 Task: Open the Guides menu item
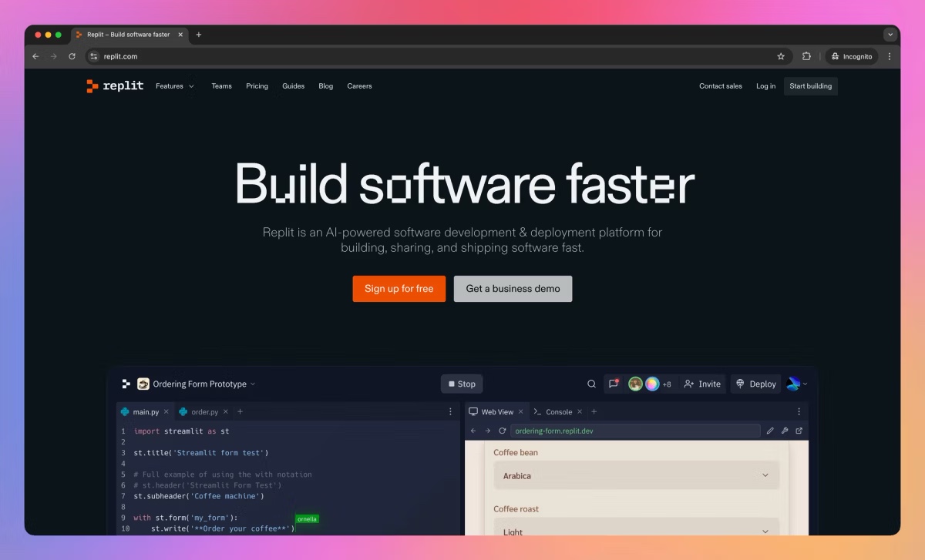293,86
